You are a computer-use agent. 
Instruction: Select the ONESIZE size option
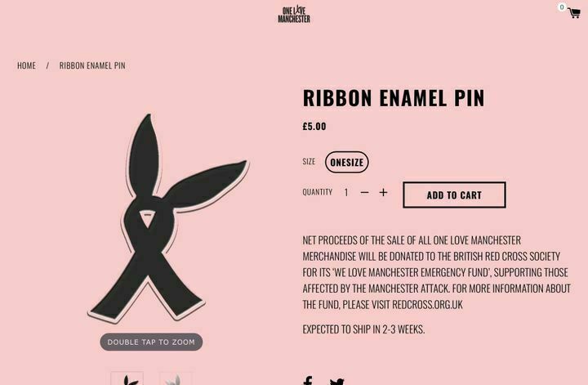click(x=347, y=162)
